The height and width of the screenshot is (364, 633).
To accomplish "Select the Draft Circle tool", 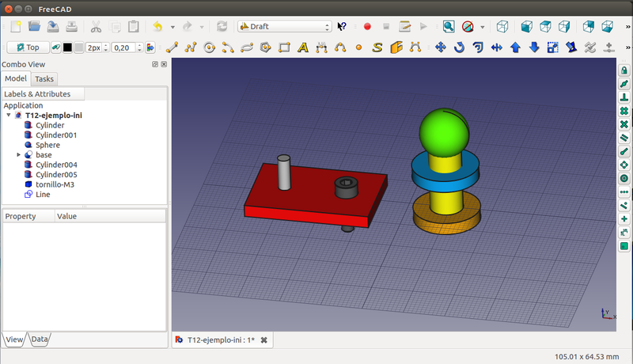I will tap(209, 47).
